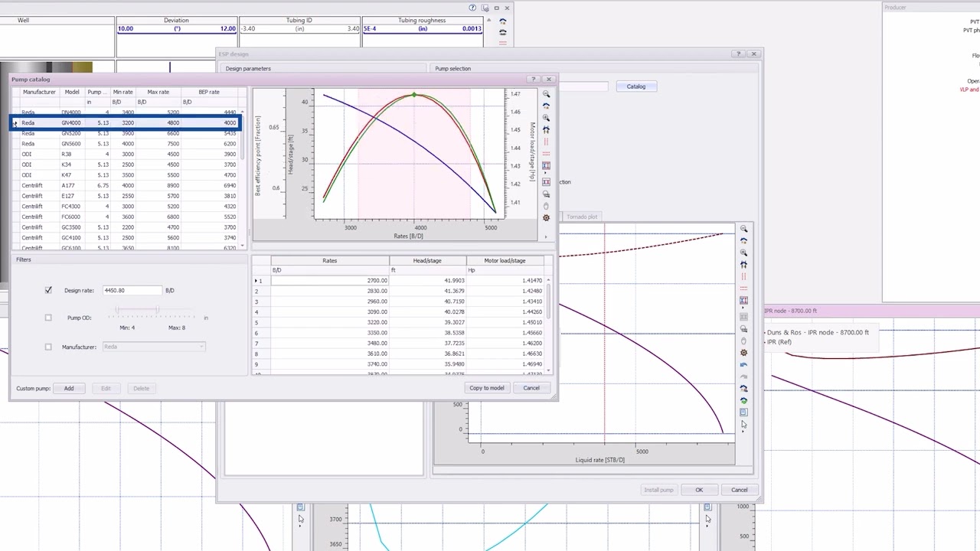Expand the Pump catalog chart toolbar overflow arrow

coord(546,236)
